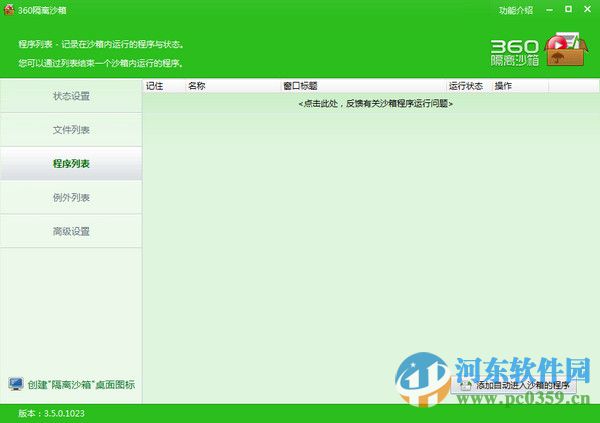
Task: Click 创建隔离沙箱桌面图标 link
Action: (x=81, y=384)
